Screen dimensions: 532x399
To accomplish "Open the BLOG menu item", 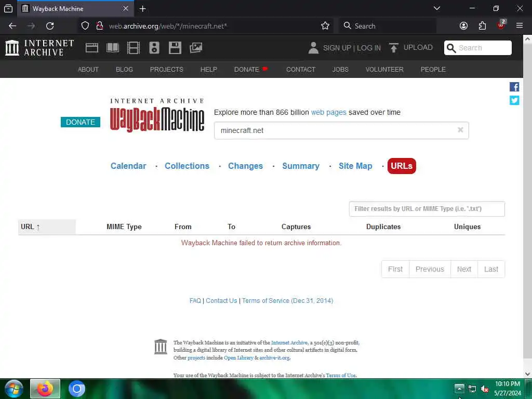I will pos(124,69).
